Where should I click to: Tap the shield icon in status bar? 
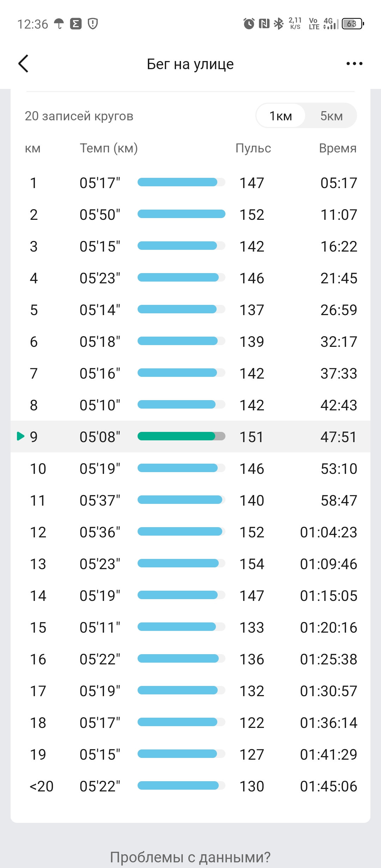pyautogui.click(x=93, y=24)
